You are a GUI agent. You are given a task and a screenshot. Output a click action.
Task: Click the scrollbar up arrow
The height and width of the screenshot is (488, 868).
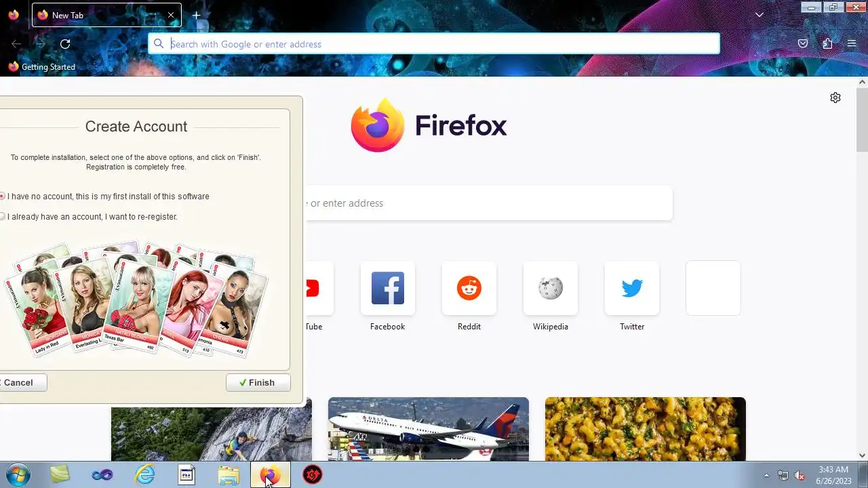point(862,82)
